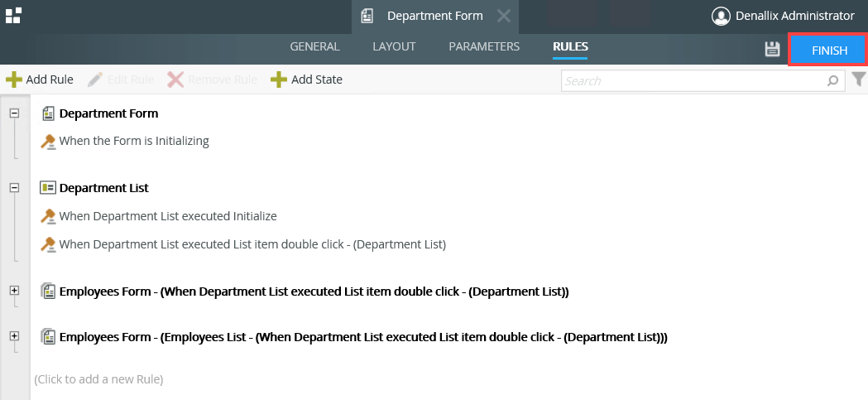Click the search magnifier icon
This screenshot has height=400, width=868.
coord(832,81)
